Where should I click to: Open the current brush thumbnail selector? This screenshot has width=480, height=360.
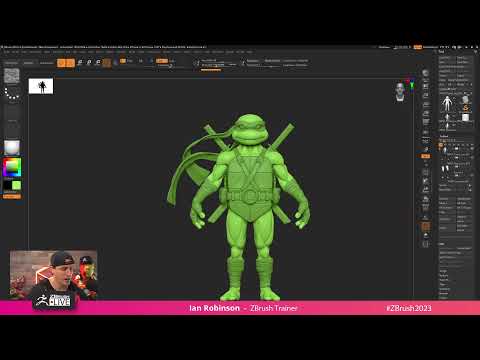tap(12, 76)
